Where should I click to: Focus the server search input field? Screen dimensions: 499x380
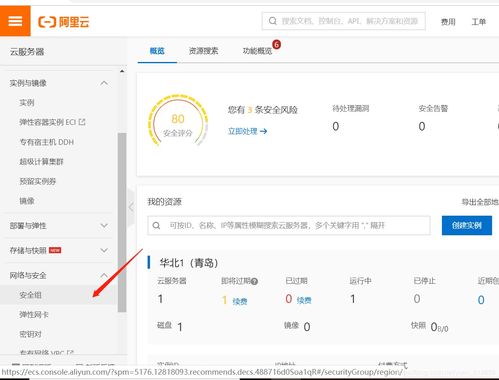point(289,226)
